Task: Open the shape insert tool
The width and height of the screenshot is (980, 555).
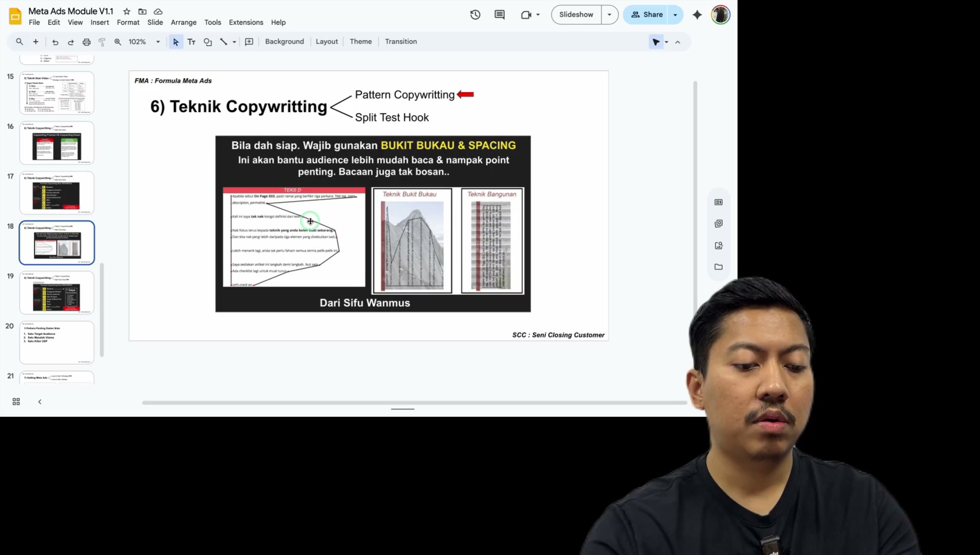Action: coord(208,42)
